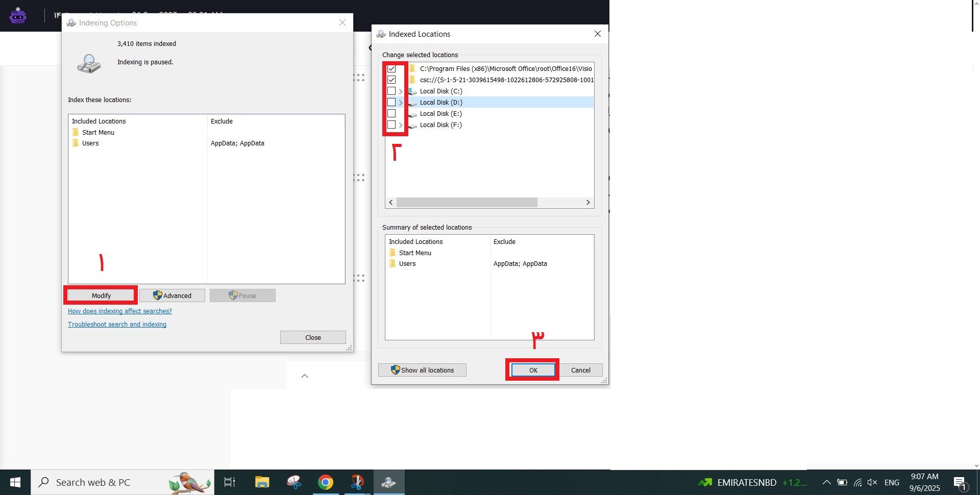Open the Windows Start menu
980x495 pixels.
click(15, 482)
